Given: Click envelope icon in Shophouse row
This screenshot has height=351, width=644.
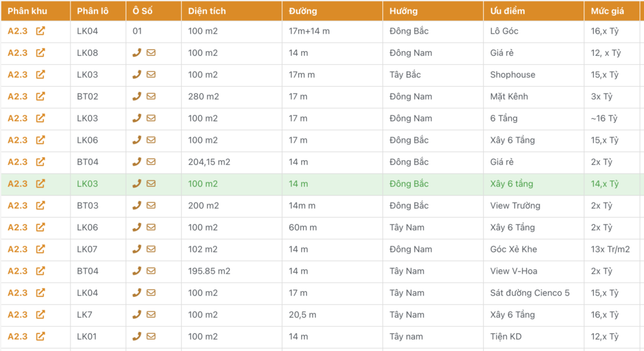Looking at the screenshot, I should [151, 75].
